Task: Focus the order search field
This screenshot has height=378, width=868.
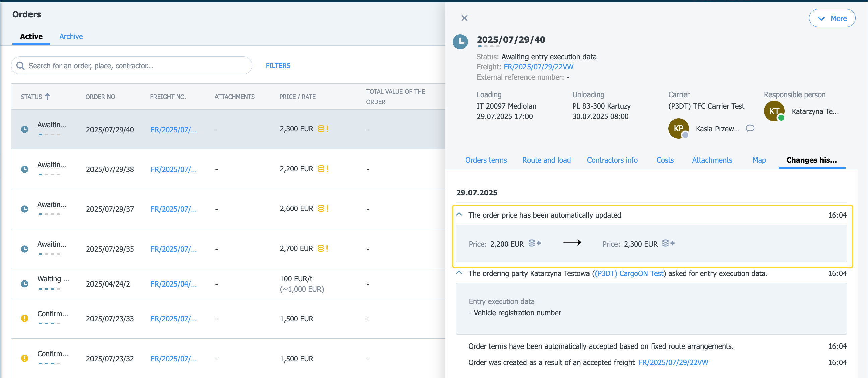Action: tap(132, 66)
